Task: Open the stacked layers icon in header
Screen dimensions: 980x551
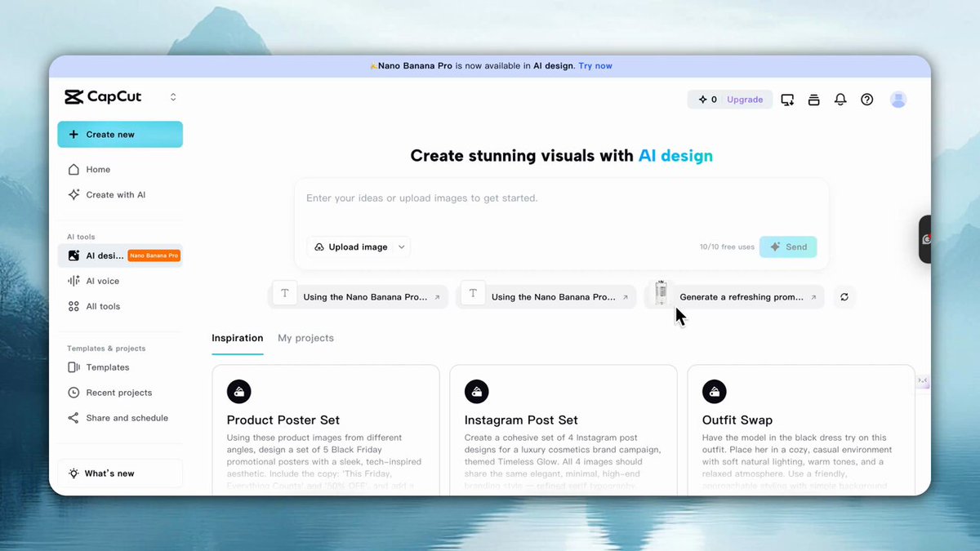Action: click(x=813, y=100)
